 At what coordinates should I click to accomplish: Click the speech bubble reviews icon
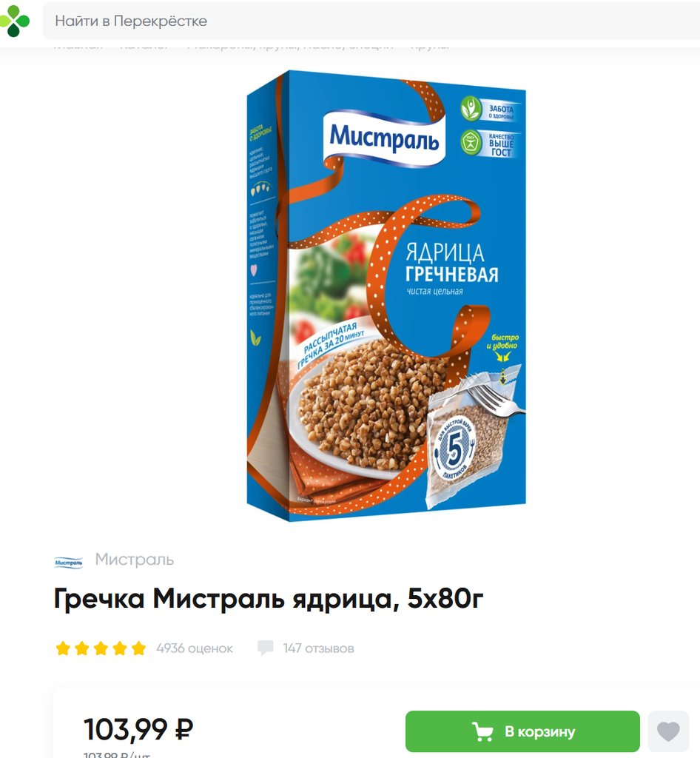pyautogui.click(x=265, y=648)
